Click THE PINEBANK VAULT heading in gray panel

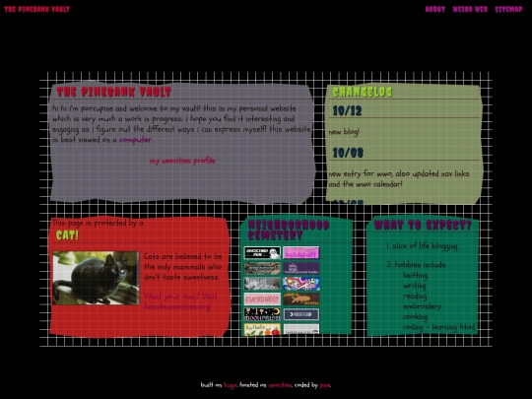113,92
